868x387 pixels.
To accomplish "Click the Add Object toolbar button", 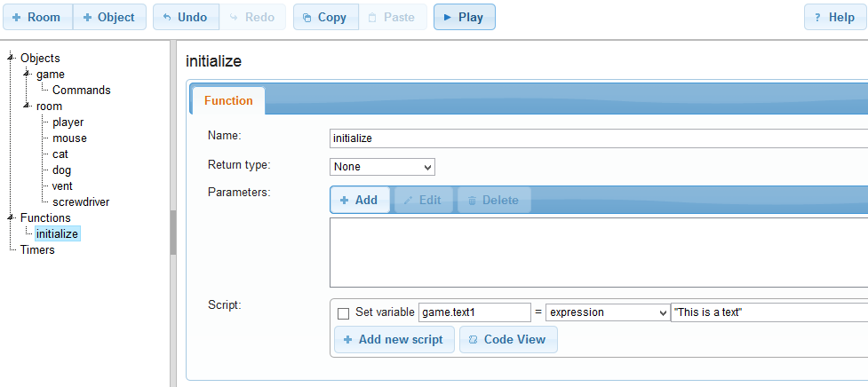I will [109, 18].
